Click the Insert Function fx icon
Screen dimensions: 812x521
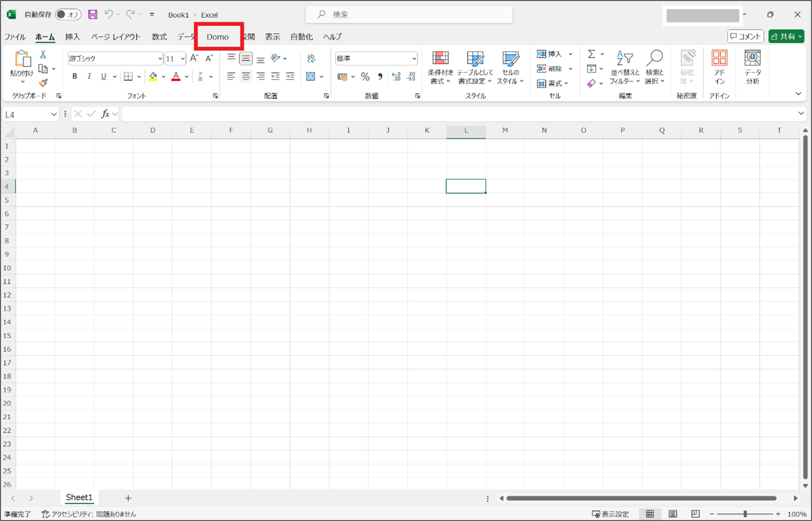point(105,114)
